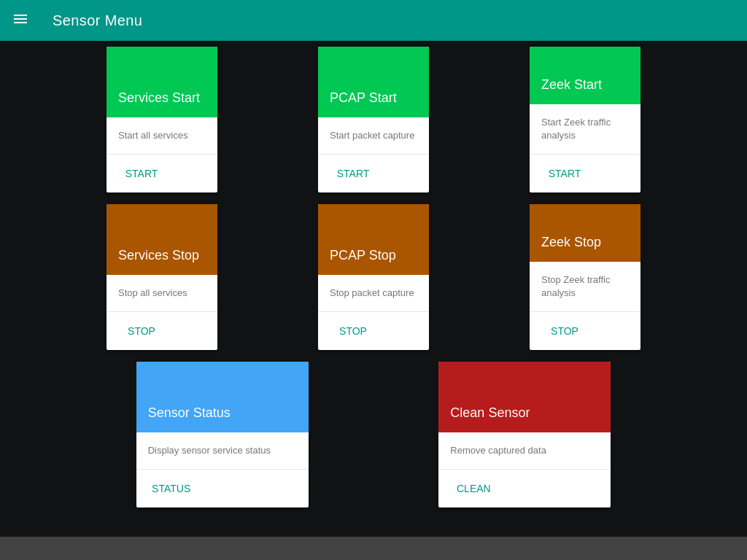
Task: Click START on the PCAP Start card
Action: pyautogui.click(x=352, y=174)
